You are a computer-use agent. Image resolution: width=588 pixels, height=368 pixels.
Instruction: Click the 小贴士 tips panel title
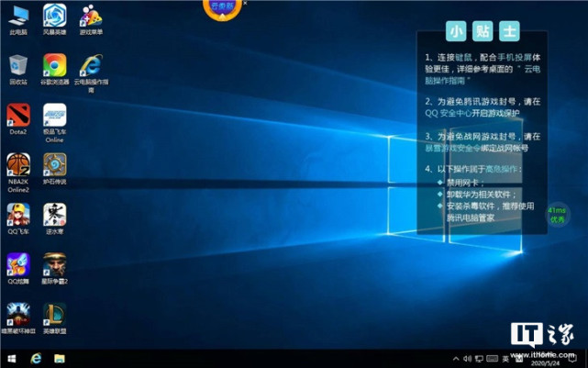(483, 31)
